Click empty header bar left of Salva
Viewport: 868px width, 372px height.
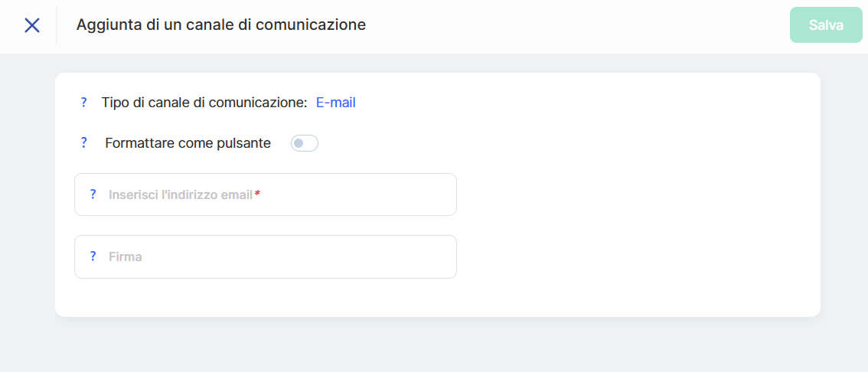click(x=582, y=25)
